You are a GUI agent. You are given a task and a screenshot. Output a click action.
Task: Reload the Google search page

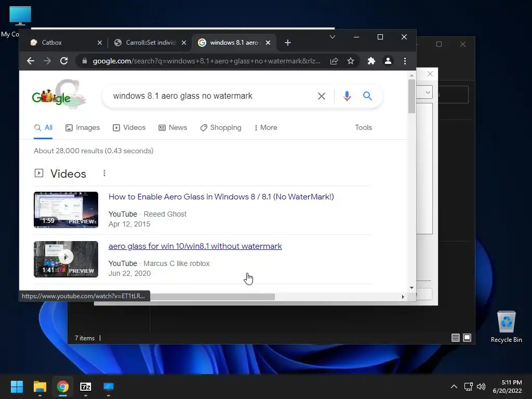click(64, 61)
